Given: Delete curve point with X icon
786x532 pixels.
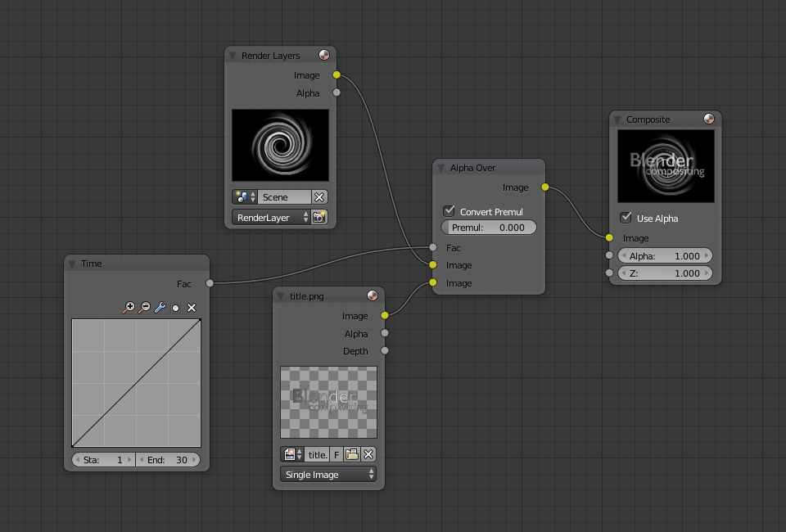Looking at the screenshot, I should click(x=192, y=308).
